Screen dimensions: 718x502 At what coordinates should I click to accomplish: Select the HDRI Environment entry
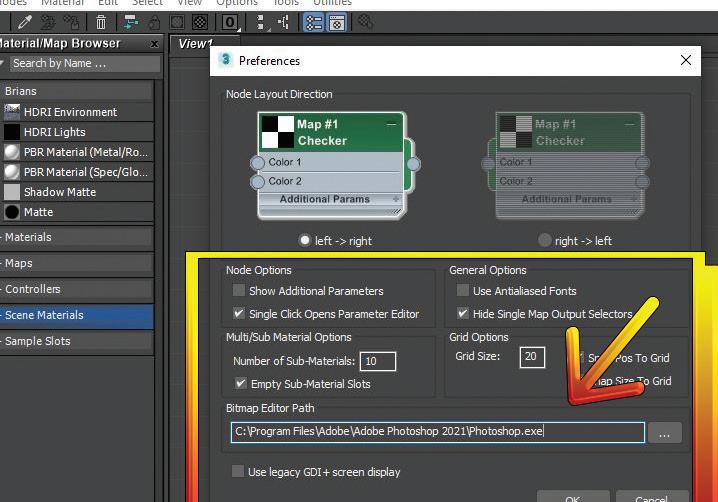76,112
